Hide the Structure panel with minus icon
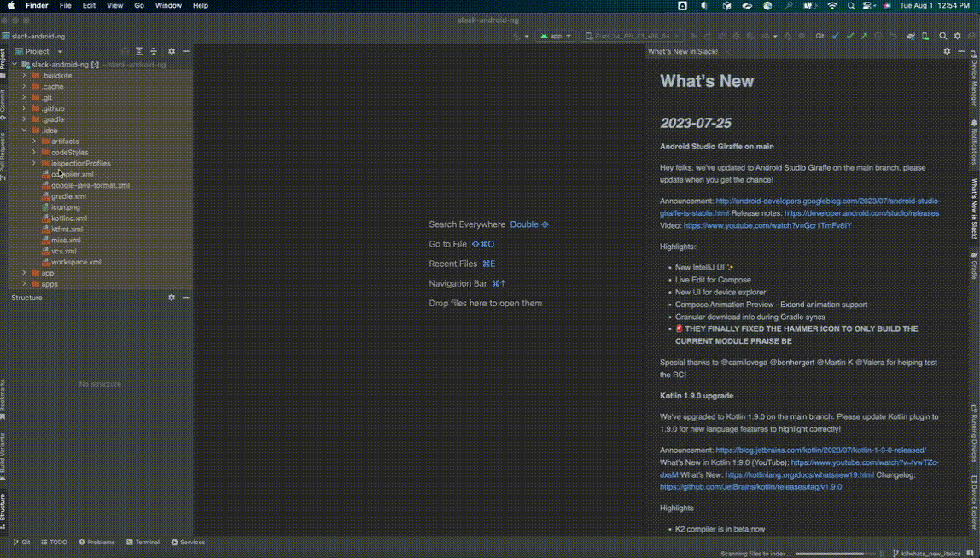 coord(185,298)
